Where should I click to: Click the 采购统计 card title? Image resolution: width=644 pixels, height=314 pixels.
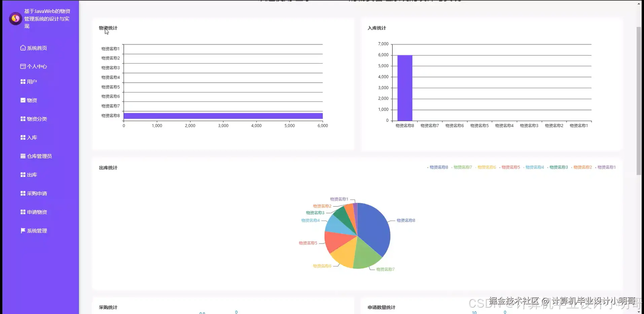108,307
